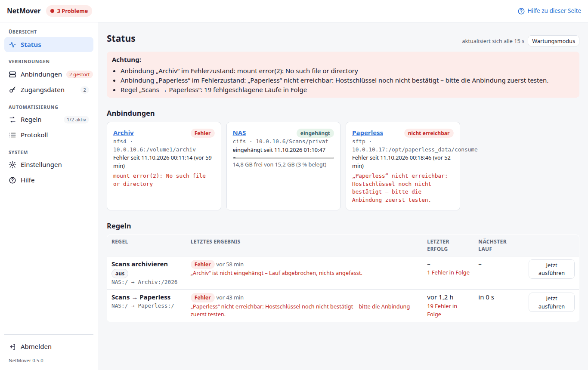Click help circle icon in top bar
Viewport: 588px width, 370px height.
521,11
